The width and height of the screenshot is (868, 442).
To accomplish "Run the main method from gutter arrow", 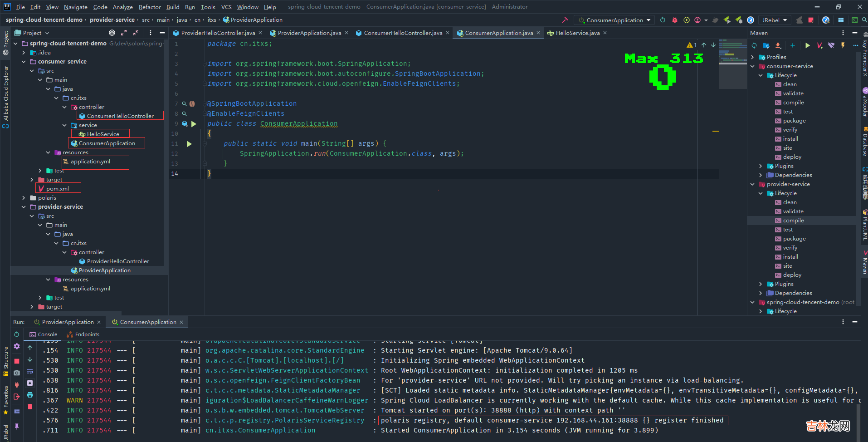I will click(189, 144).
